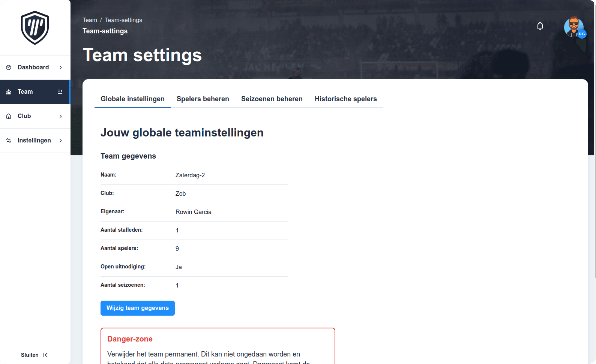
Task: Click the list icon next to Team menu item
Action: pyautogui.click(x=60, y=91)
